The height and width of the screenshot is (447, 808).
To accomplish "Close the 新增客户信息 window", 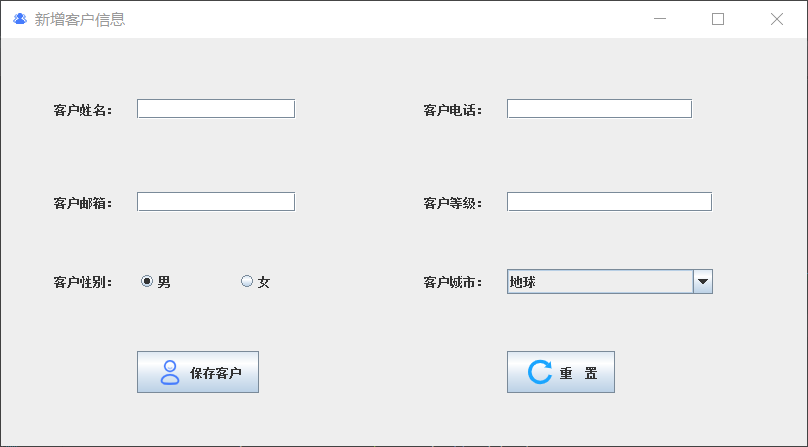I will point(777,19).
